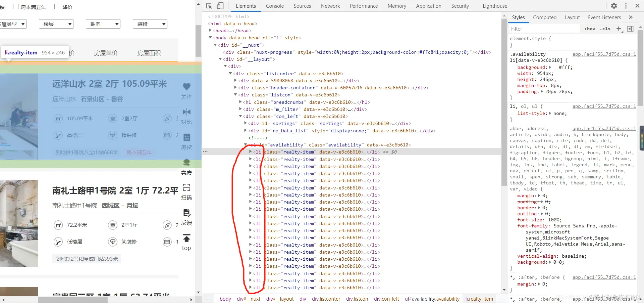Viewport: 644px width, 303px height.
Task: Open DevTools more options menu
Action: click(x=626, y=6)
